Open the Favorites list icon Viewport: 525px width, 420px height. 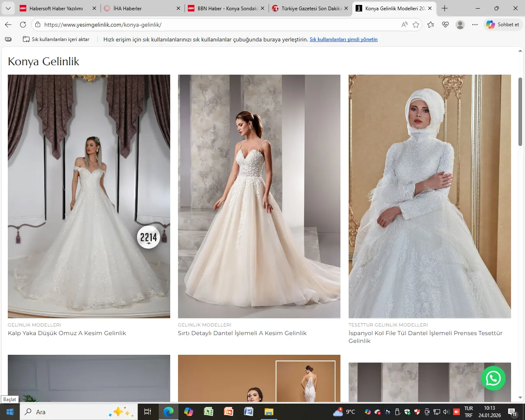(x=431, y=25)
